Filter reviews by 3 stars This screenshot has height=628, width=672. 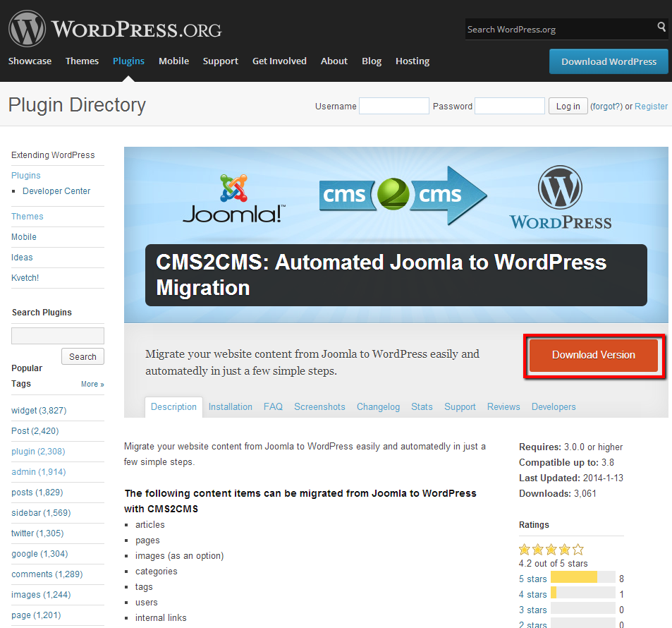[x=532, y=610]
